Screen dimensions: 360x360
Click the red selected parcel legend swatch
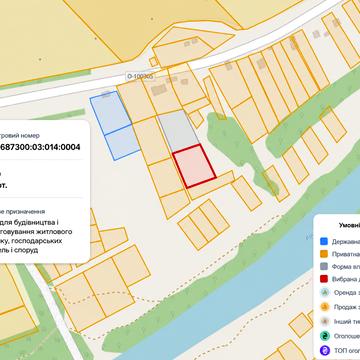pos(324,279)
